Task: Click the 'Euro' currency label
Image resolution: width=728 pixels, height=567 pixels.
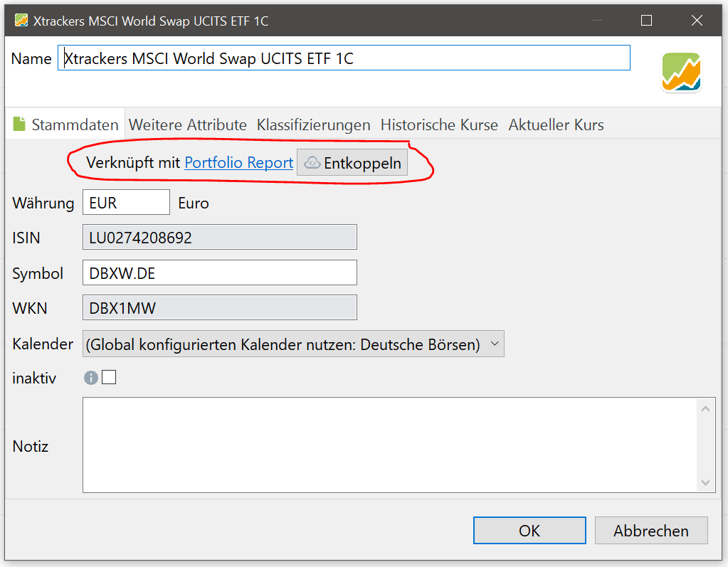Action: coord(194,203)
